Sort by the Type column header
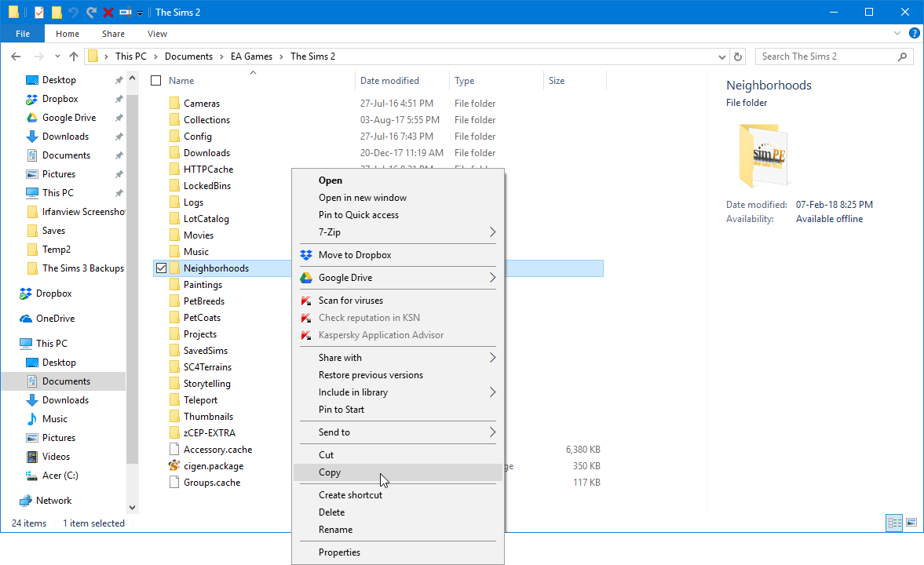Image resolution: width=924 pixels, height=565 pixels. (465, 81)
